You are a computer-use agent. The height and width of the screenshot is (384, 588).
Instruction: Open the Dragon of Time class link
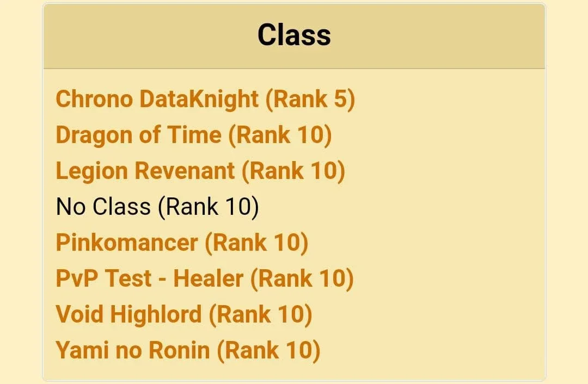(x=193, y=135)
